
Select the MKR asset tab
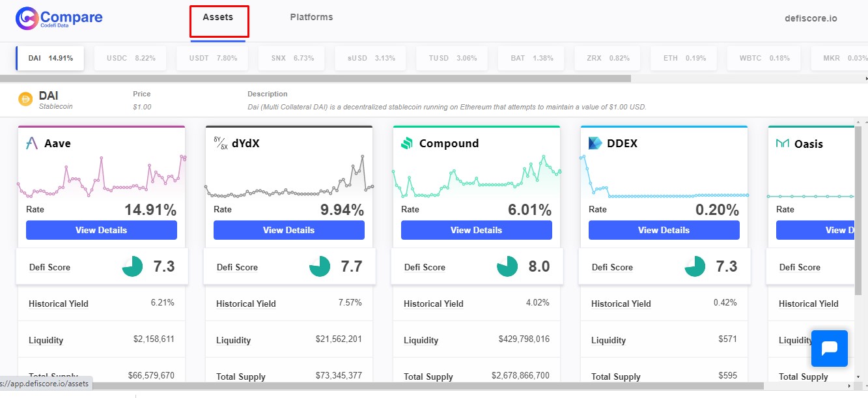(839, 58)
